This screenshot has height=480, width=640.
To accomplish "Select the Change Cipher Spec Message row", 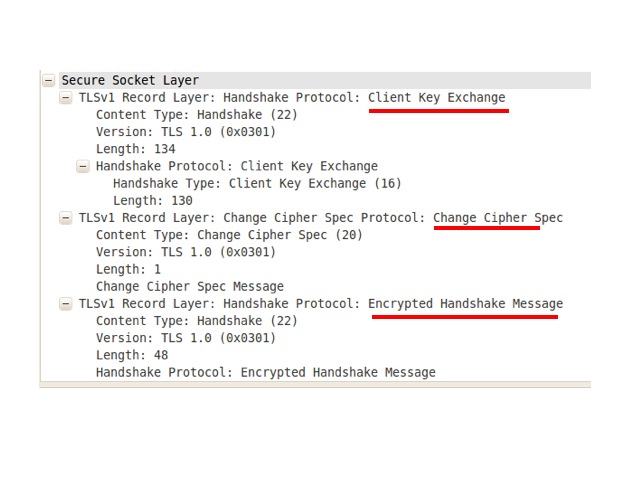I will (190, 287).
